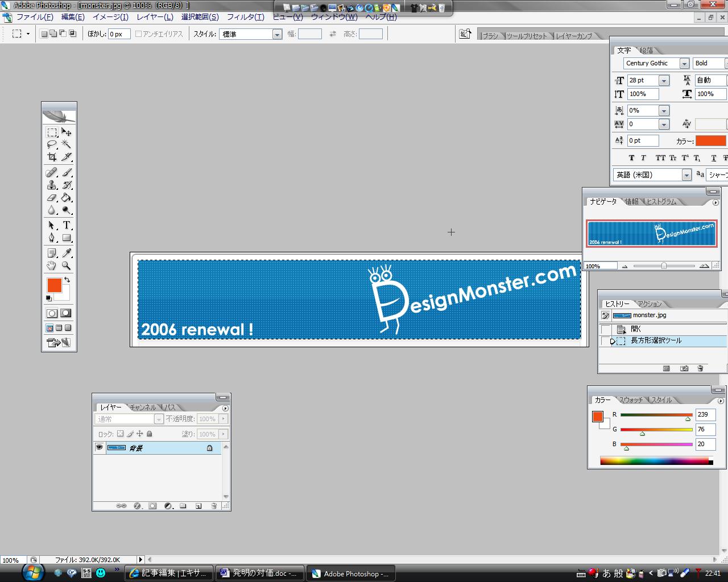Swap foreground and background colors
The image size is (728, 582).
coord(67,279)
